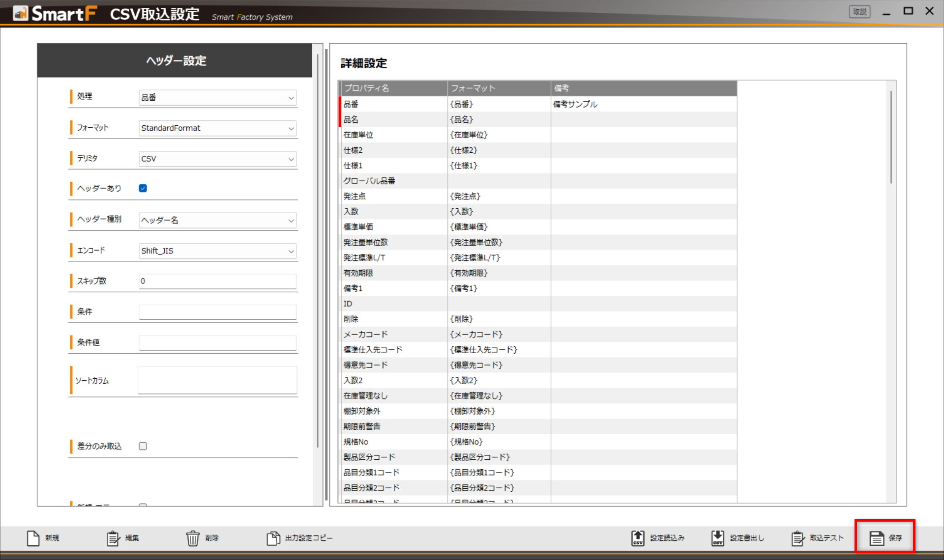Click the 編集 edit icon
Screen dimensions: 944x560
pos(113,538)
